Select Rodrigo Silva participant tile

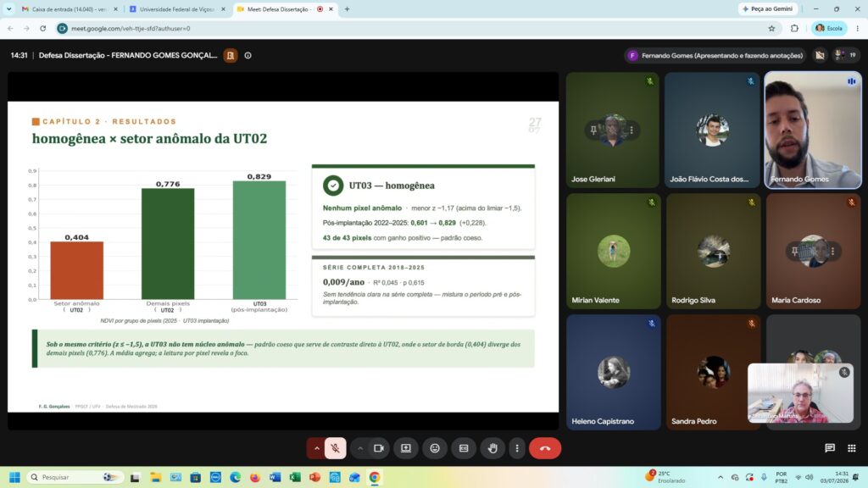tap(713, 251)
